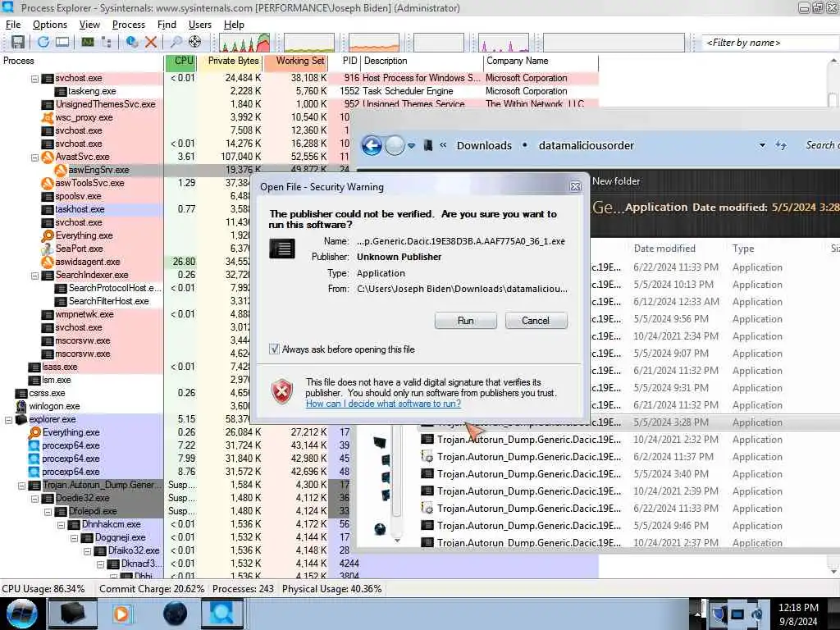Click the explorer.exe folder icon
Screen dimensions: 840x630
[x=21, y=419]
